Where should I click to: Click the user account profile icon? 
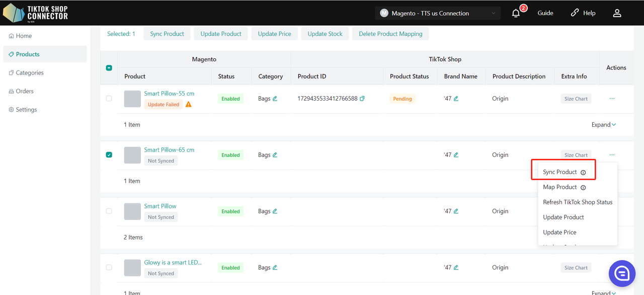pos(617,13)
